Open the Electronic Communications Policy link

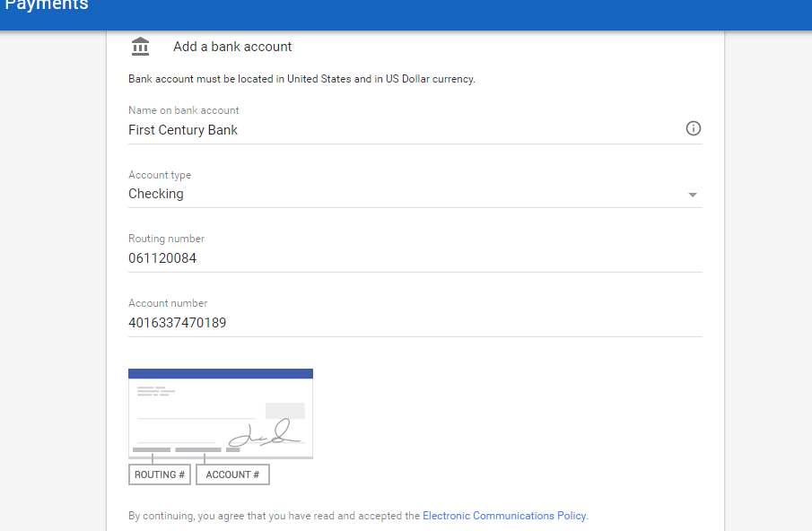pos(504,516)
